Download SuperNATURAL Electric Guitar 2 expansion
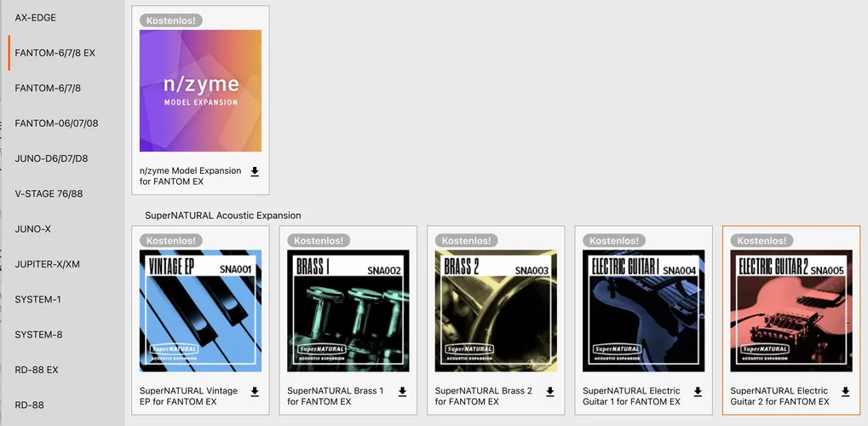The width and height of the screenshot is (868, 426). [846, 392]
